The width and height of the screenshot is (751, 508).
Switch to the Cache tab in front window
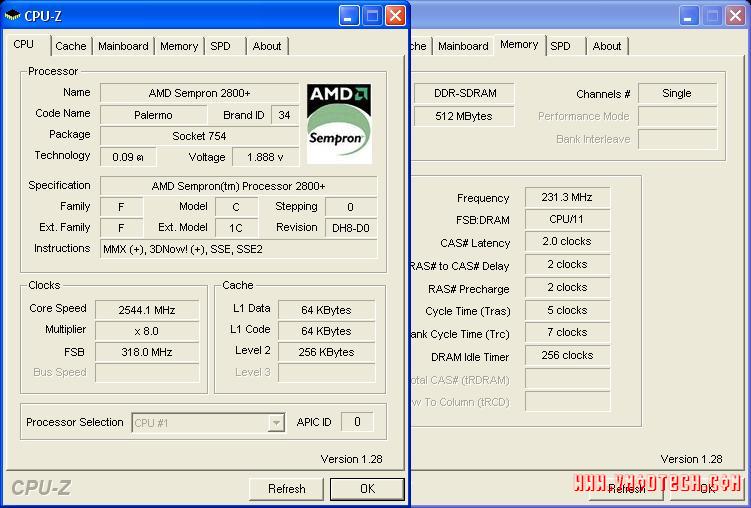tap(71, 46)
